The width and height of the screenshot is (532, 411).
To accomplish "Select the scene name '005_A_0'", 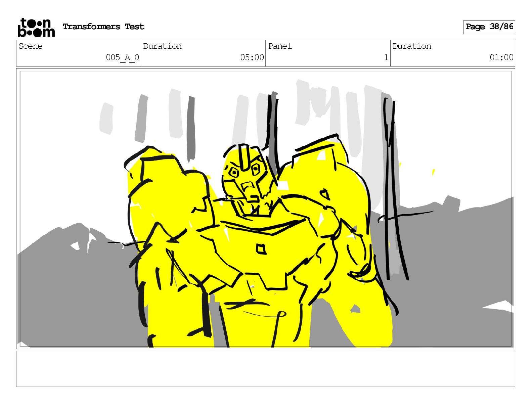I will point(122,57).
